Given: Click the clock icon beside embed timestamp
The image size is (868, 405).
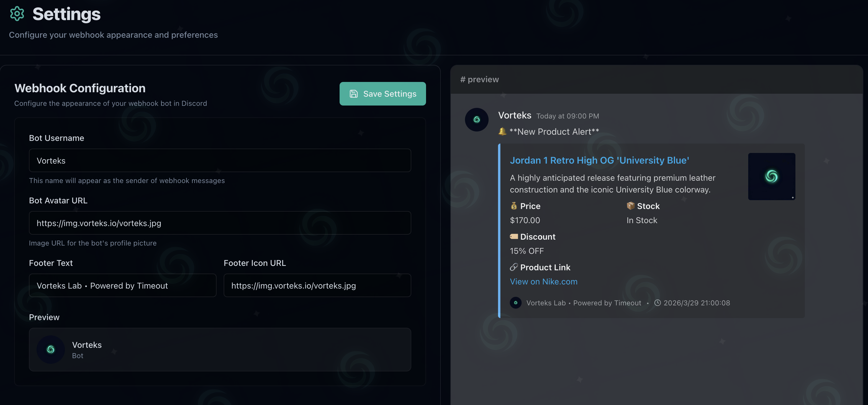Looking at the screenshot, I should (657, 303).
